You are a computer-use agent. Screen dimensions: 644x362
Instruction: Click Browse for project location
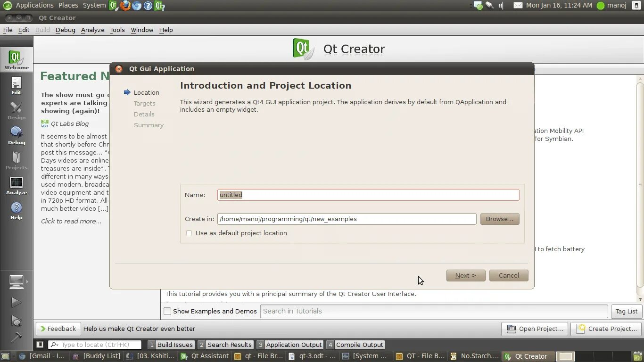500,219
